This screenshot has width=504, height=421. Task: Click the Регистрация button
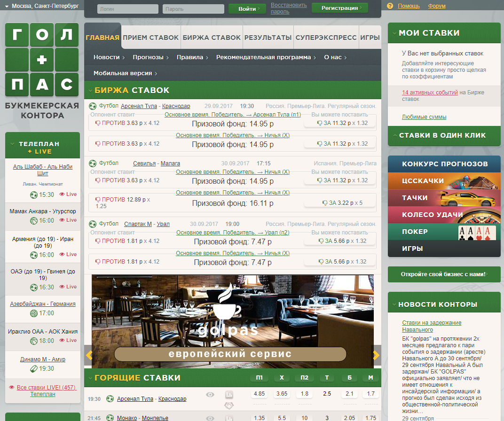pyautogui.click(x=340, y=8)
